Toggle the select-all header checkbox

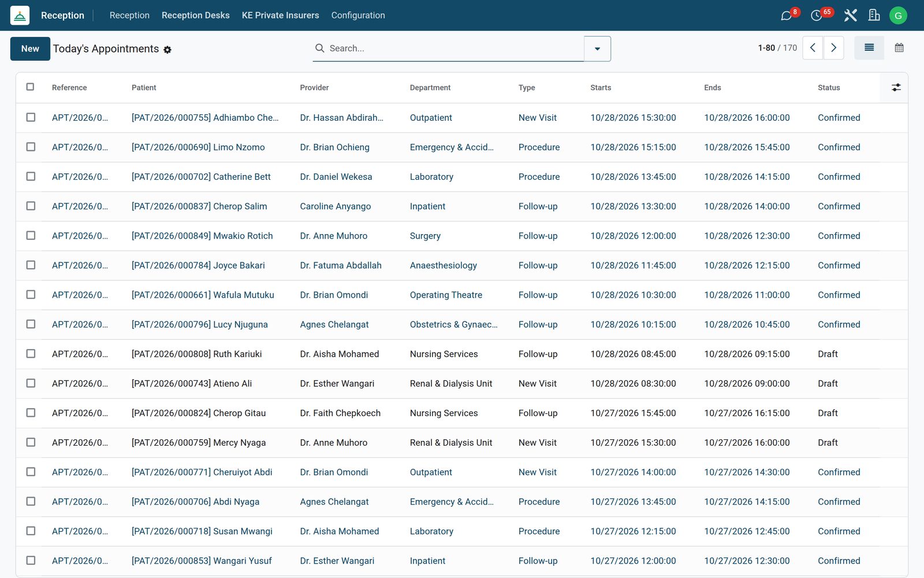(31, 87)
